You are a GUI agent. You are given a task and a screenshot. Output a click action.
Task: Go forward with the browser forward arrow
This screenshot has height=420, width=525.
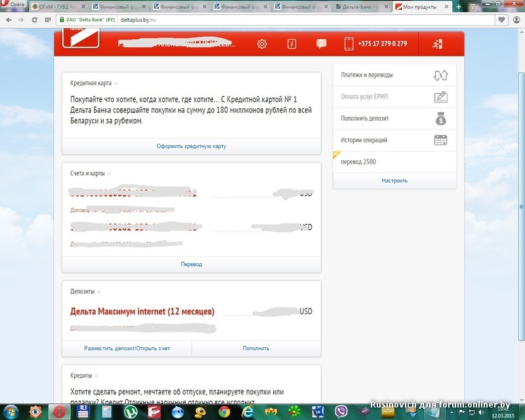point(21,20)
